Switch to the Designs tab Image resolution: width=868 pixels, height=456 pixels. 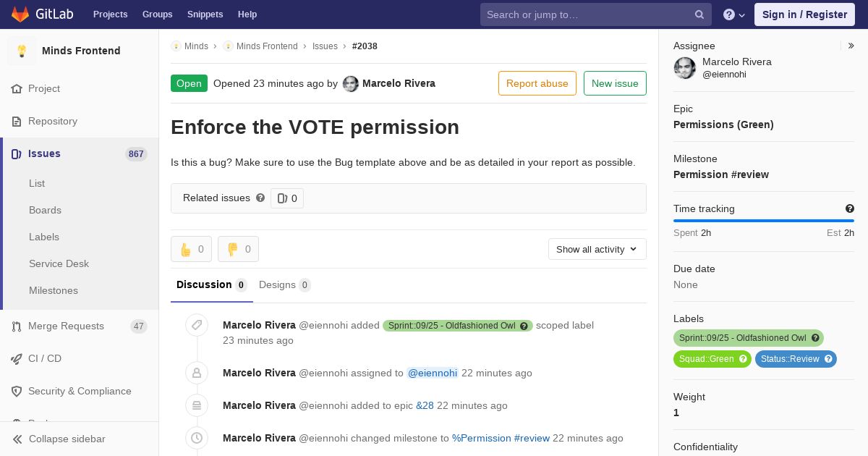285,284
